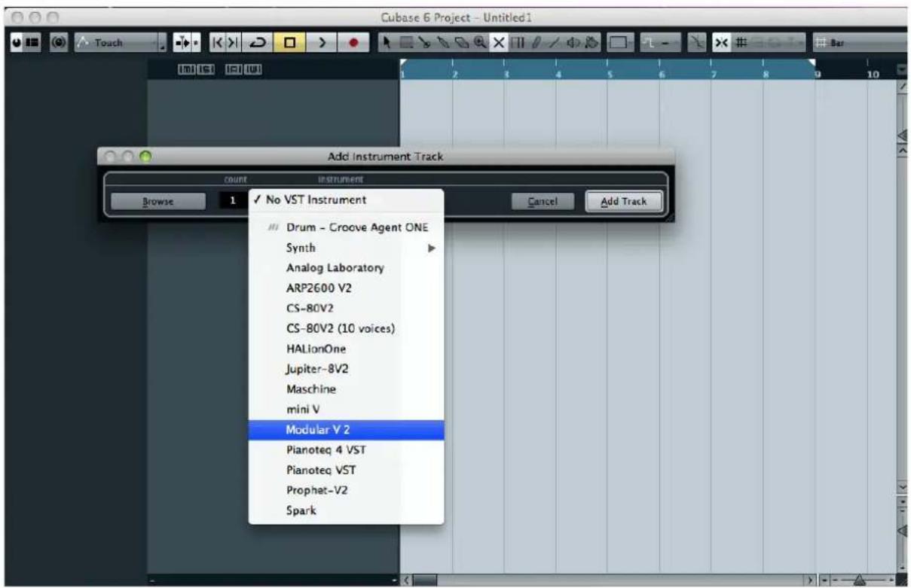911x588 pixels.
Task: Select Pianoteq VST instrument
Action: [x=346, y=470]
